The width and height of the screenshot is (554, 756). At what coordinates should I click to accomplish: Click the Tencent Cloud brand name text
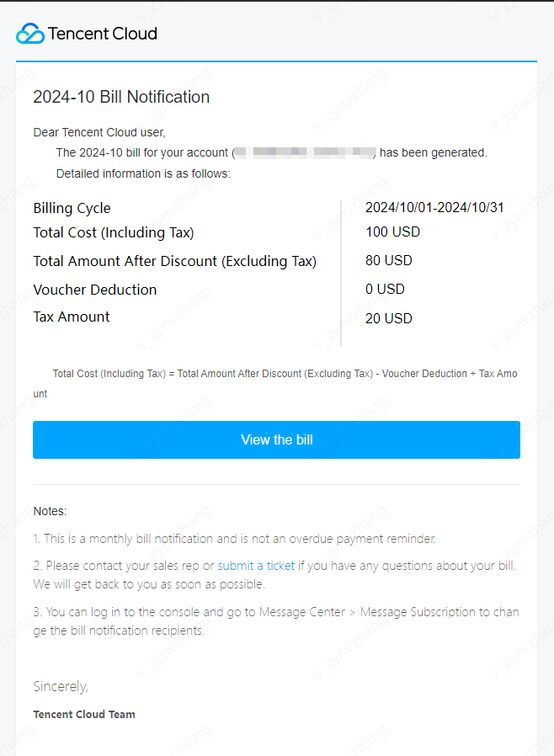tap(102, 34)
